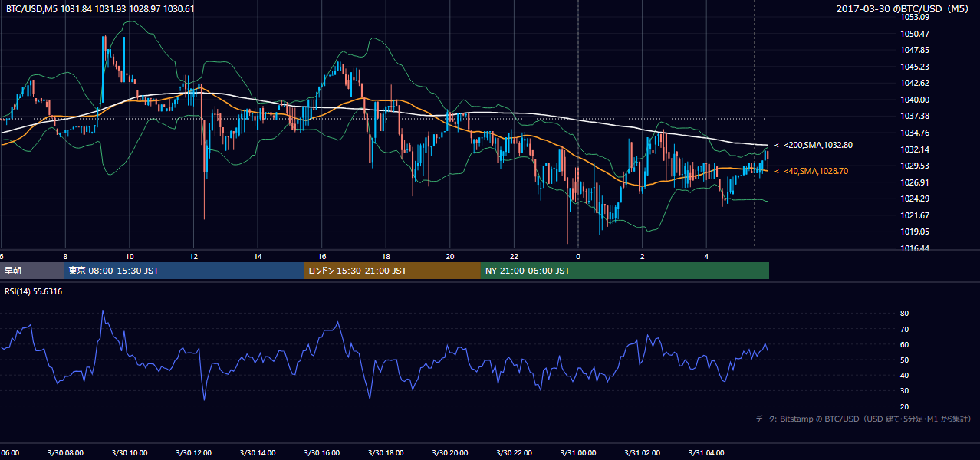The width and height of the screenshot is (980, 460).
Task: Click price axis value 1019.05
Action: tap(915, 232)
